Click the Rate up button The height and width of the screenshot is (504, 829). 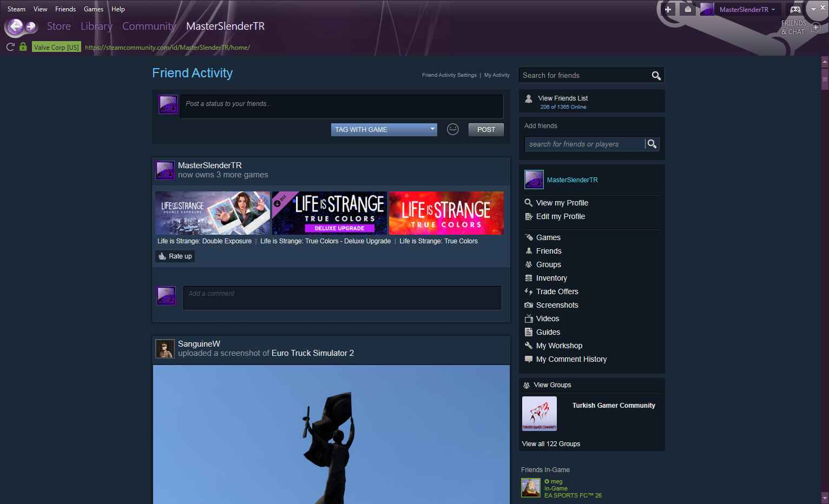(x=175, y=256)
